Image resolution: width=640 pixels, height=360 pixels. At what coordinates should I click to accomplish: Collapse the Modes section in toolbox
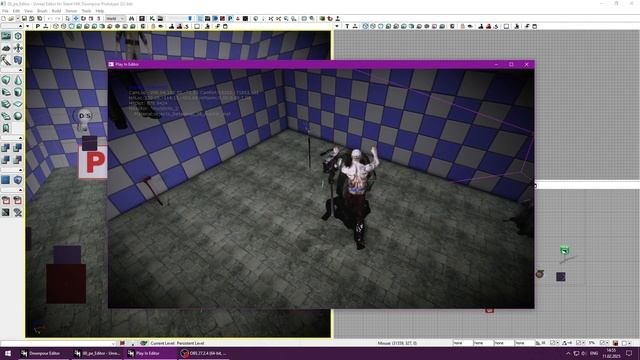pyautogui.click(x=20, y=27)
